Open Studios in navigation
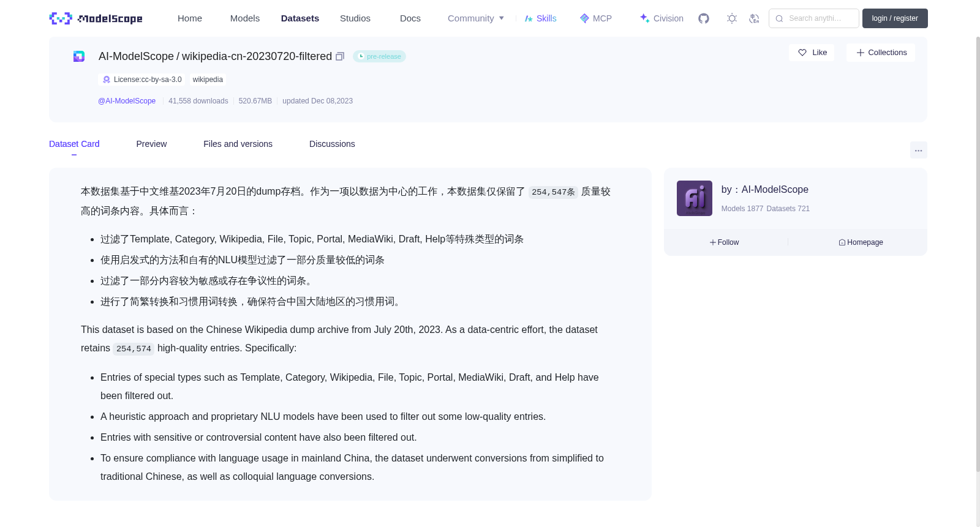The image size is (980, 527). click(355, 18)
